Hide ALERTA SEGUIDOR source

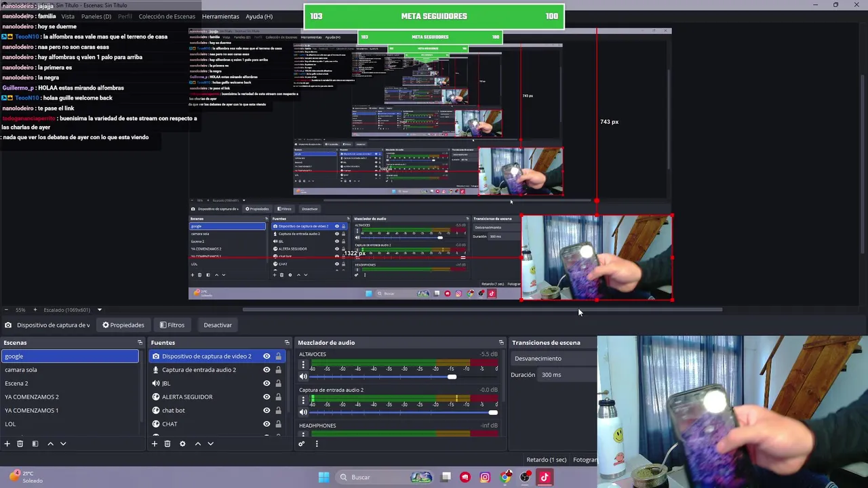click(x=267, y=397)
